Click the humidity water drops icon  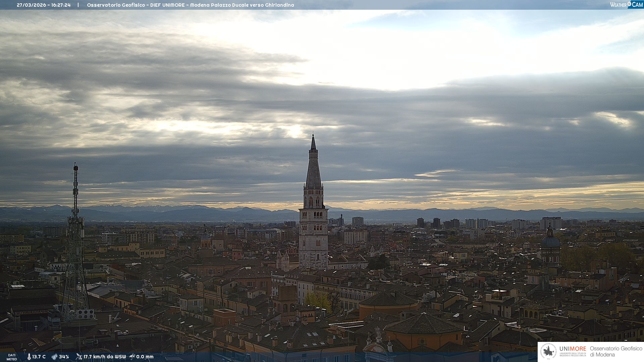coord(54,357)
